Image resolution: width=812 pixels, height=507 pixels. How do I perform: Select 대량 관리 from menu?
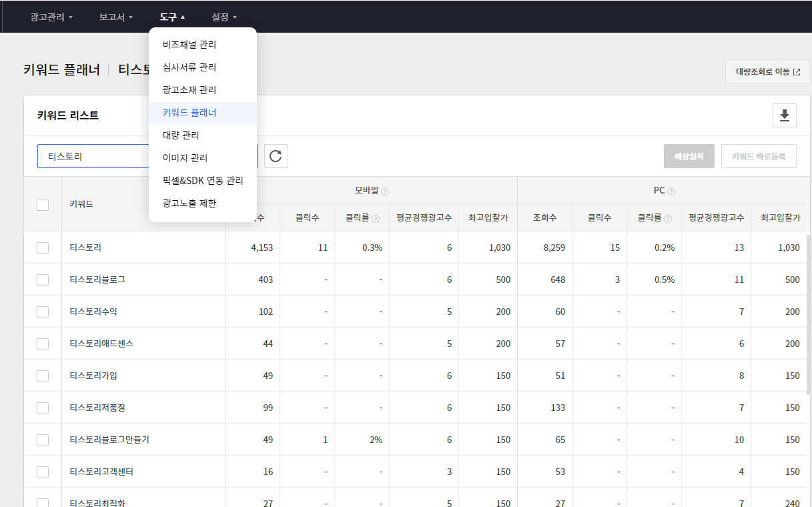(203, 135)
